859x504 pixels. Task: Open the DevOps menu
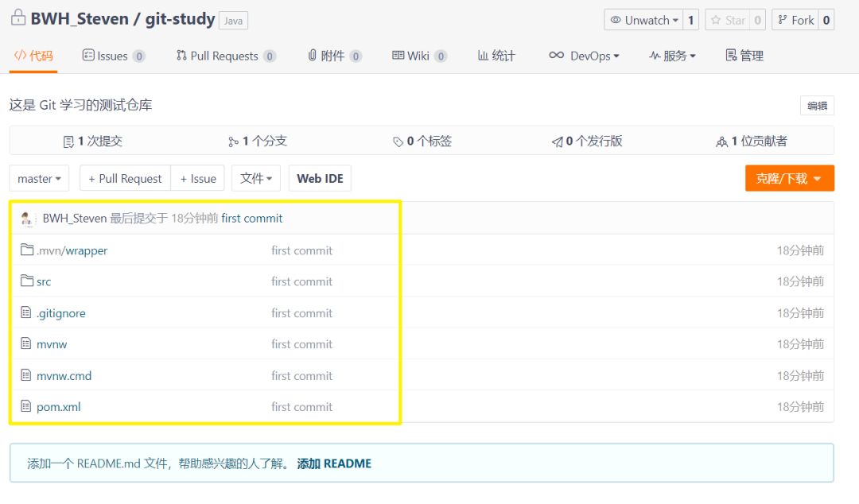584,56
